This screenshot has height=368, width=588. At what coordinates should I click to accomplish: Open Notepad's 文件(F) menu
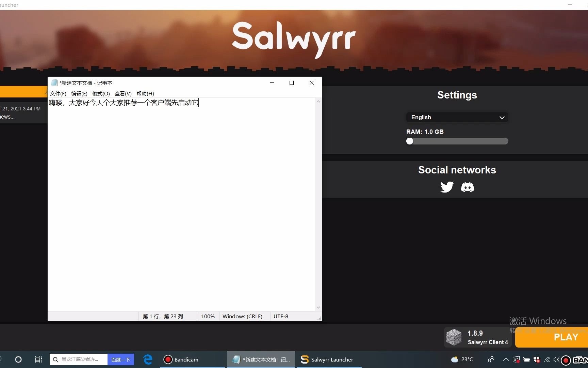click(58, 93)
